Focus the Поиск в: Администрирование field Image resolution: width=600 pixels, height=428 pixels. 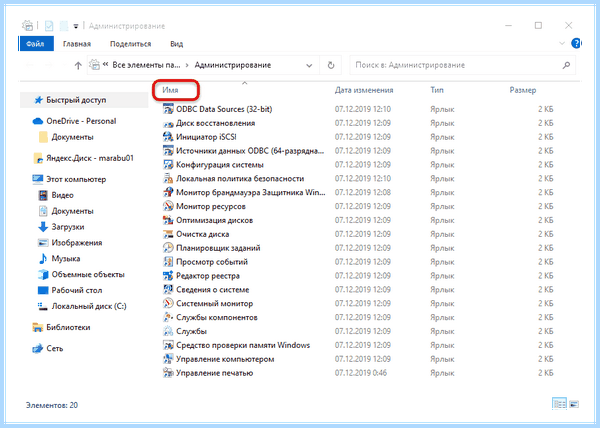tap(462, 65)
